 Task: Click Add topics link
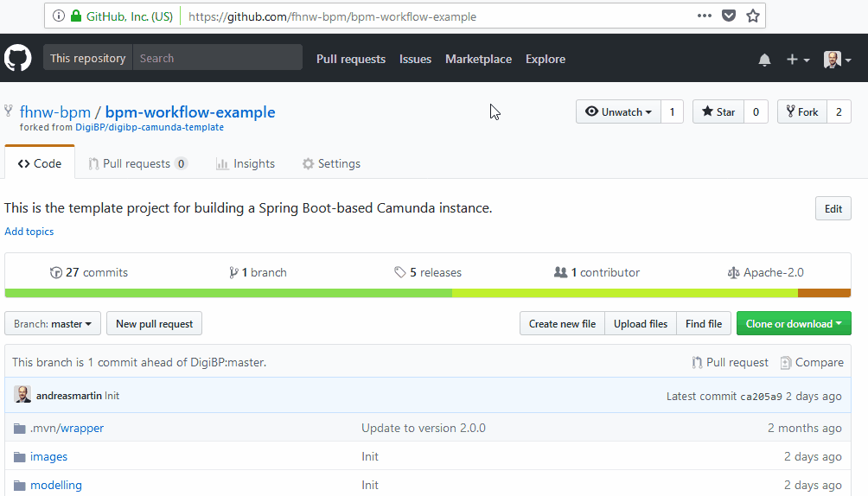point(29,232)
